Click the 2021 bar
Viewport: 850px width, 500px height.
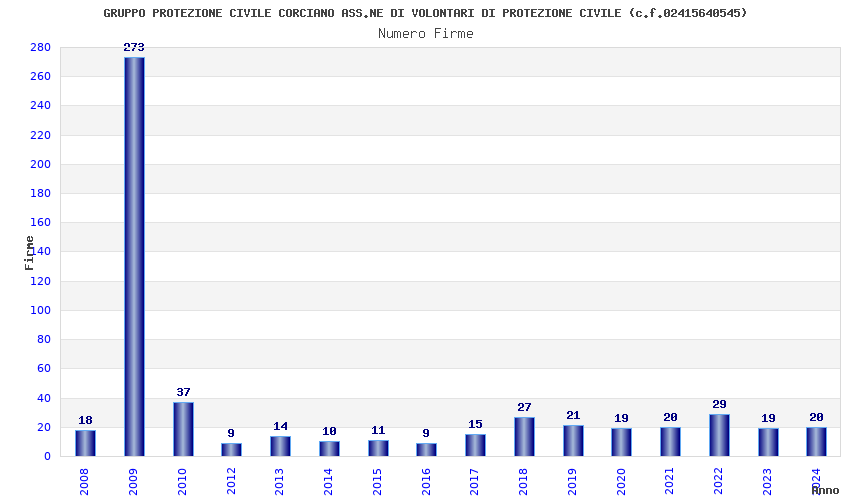tap(670, 441)
